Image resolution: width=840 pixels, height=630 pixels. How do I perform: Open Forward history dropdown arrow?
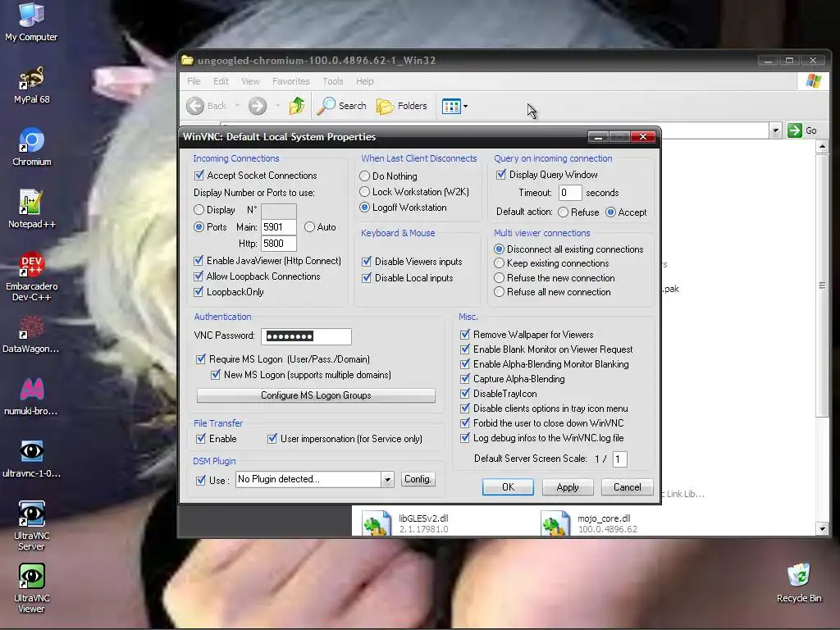click(277, 106)
